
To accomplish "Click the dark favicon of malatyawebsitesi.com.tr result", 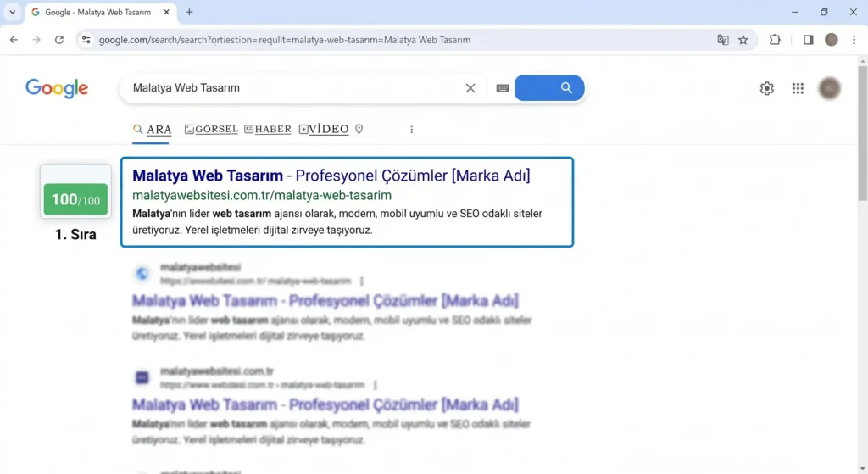I will (x=142, y=377).
